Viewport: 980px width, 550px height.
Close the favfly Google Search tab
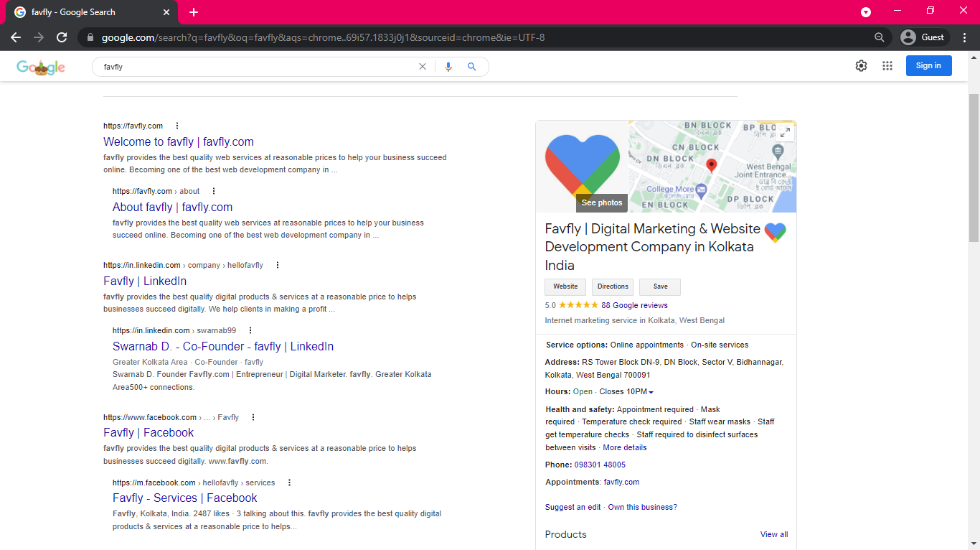(x=166, y=12)
